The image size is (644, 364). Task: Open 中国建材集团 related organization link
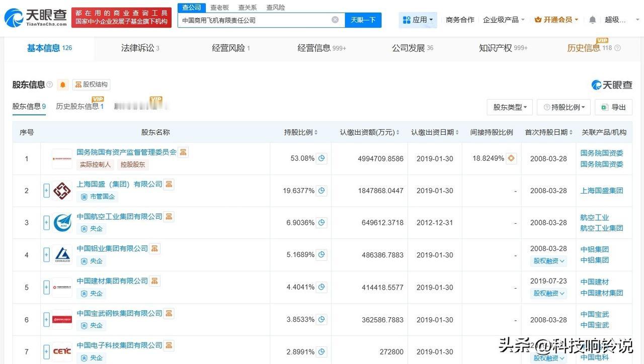pyautogui.click(x=602, y=293)
